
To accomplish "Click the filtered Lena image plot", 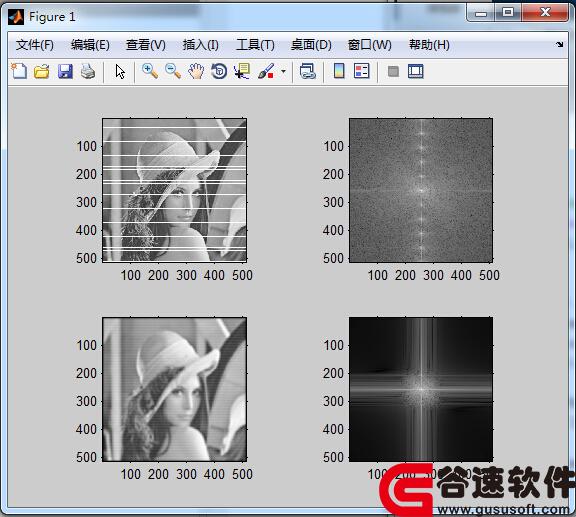I will click(x=174, y=389).
